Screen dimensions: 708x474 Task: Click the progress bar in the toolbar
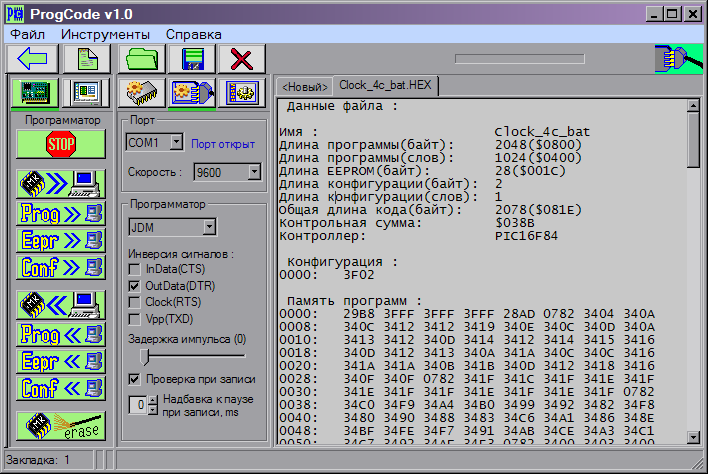click(x=520, y=59)
